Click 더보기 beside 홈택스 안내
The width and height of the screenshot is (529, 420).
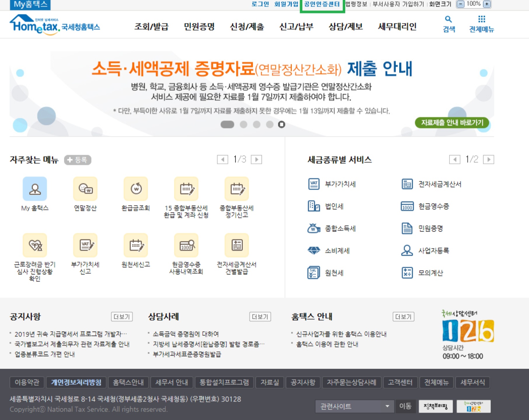(x=403, y=317)
